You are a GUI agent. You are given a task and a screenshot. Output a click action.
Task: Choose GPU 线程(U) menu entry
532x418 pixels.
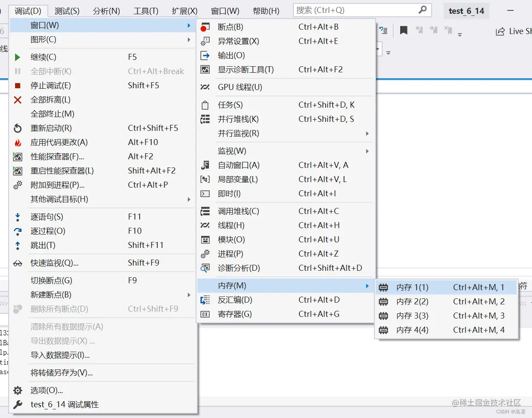point(285,87)
